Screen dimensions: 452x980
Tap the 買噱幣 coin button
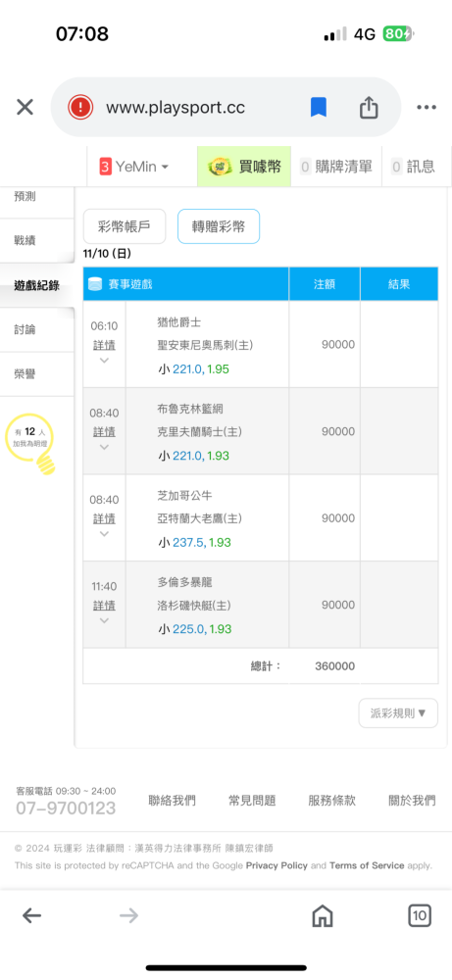tap(244, 167)
